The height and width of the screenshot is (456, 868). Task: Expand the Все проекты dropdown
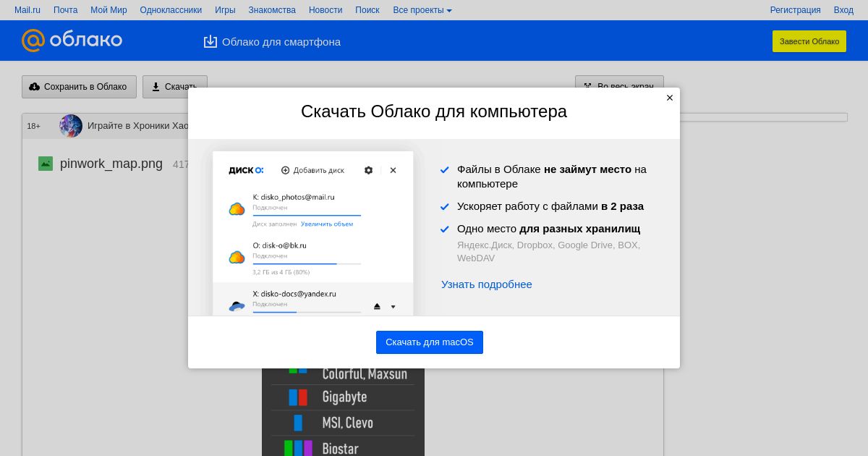pyautogui.click(x=422, y=10)
